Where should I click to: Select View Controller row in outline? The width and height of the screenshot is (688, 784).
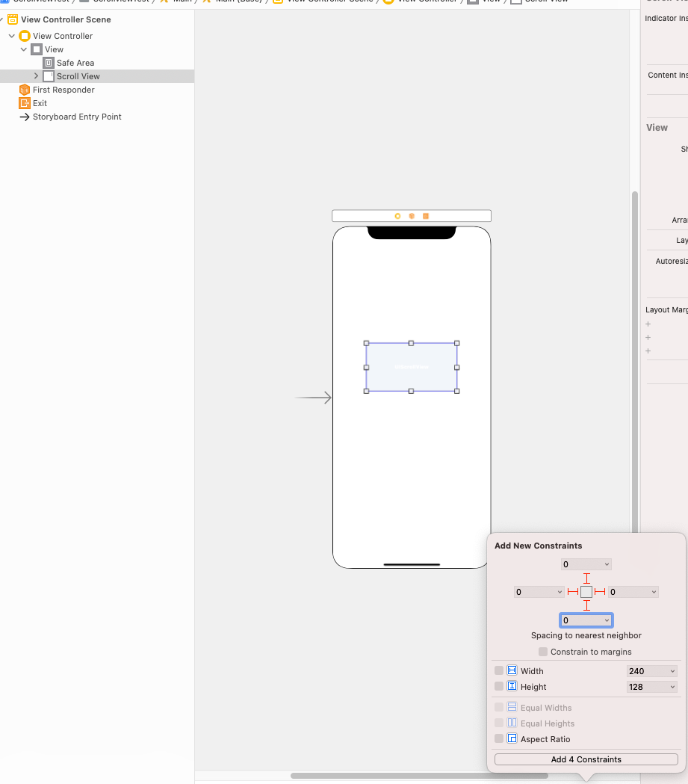97,36
